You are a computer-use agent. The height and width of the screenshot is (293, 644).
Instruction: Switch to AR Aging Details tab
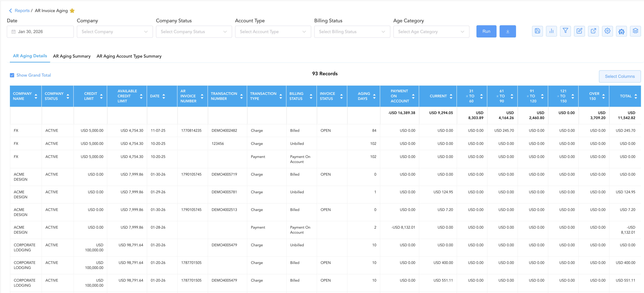tap(30, 56)
